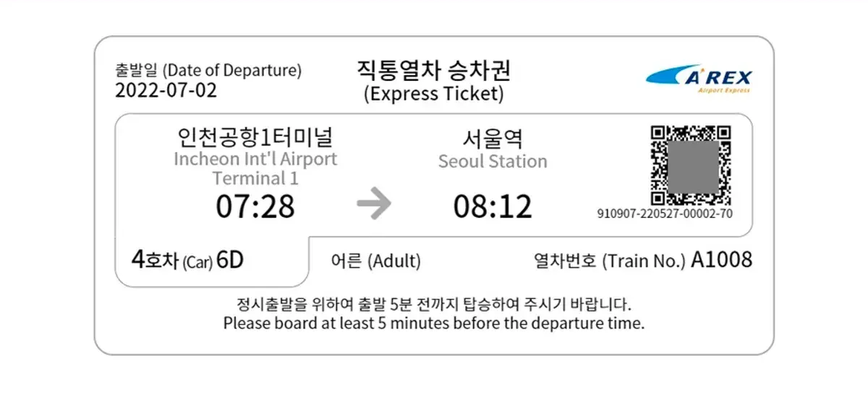
Task: Click the gray arrow between stations
Action: (x=374, y=206)
